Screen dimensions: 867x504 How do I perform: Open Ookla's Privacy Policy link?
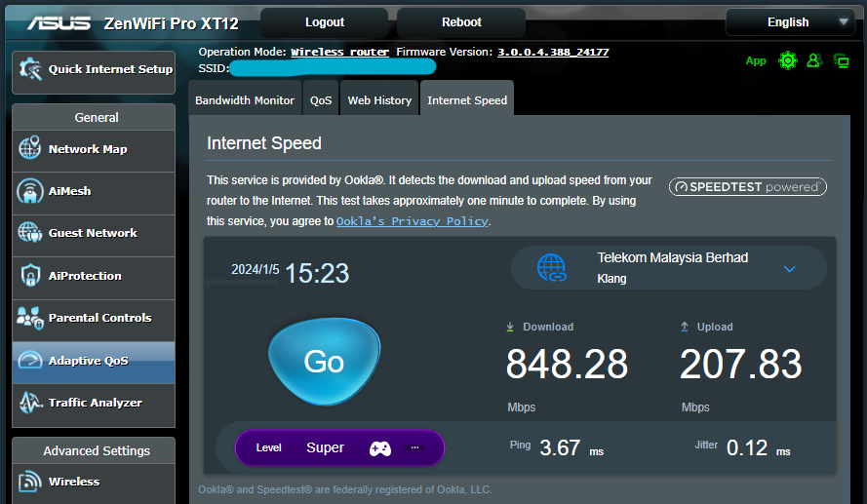click(413, 221)
